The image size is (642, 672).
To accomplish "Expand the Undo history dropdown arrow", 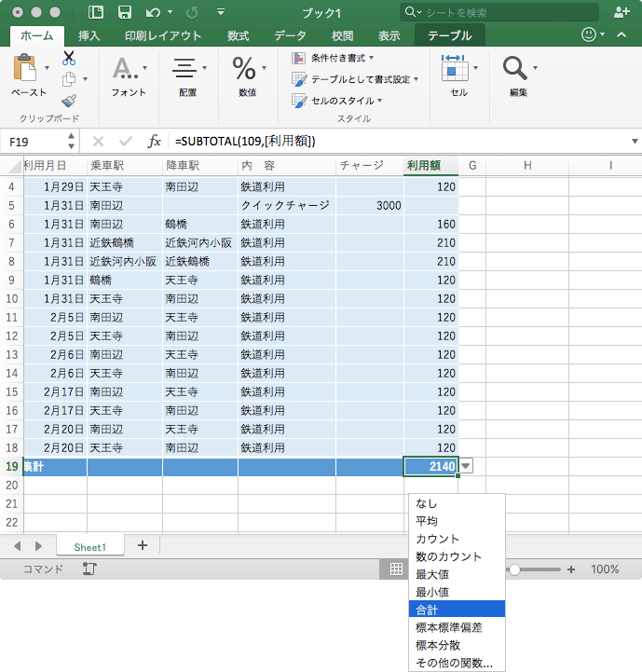I will point(171,12).
